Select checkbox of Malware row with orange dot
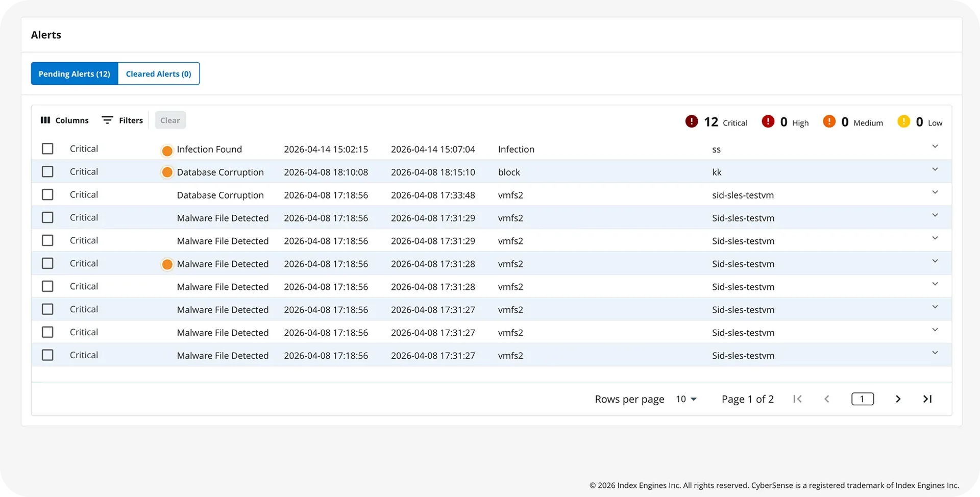This screenshot has width=980, height=497. (47, 263)
